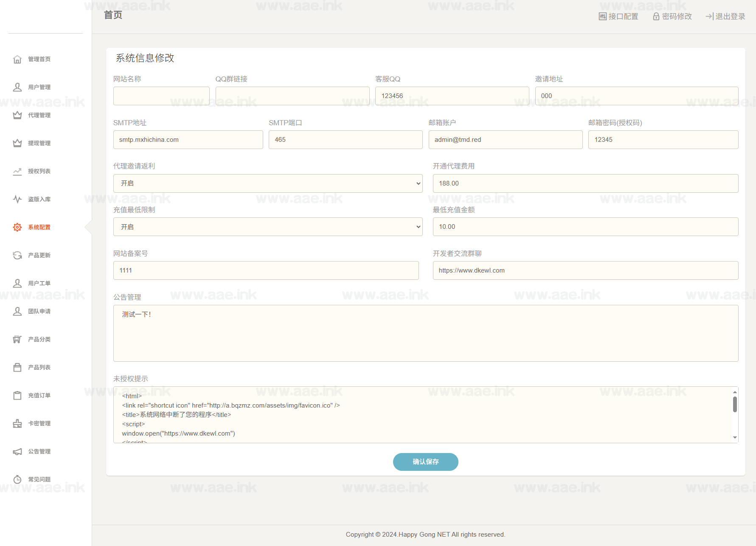
Task: Click the 邮箱账户 field admin@tmd.red
Action: (x=506, y=140)
